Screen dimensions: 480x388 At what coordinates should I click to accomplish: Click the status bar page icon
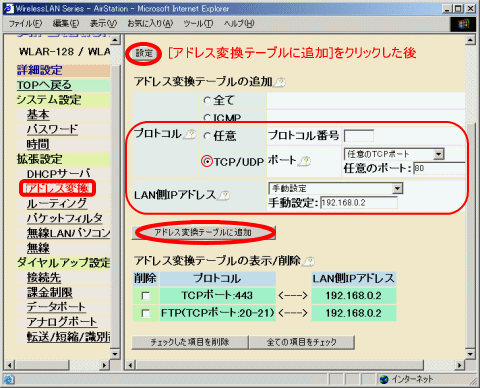point(9,379)
